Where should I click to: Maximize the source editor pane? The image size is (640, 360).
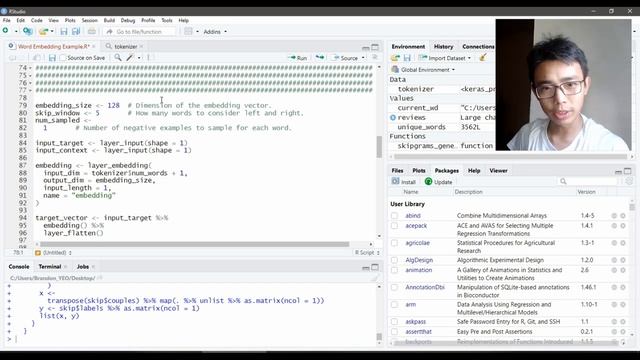(375, 47)
